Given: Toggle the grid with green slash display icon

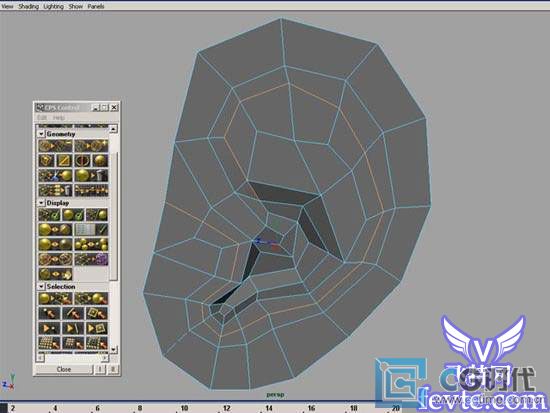Looking at the screenshot, I should 91,229.
